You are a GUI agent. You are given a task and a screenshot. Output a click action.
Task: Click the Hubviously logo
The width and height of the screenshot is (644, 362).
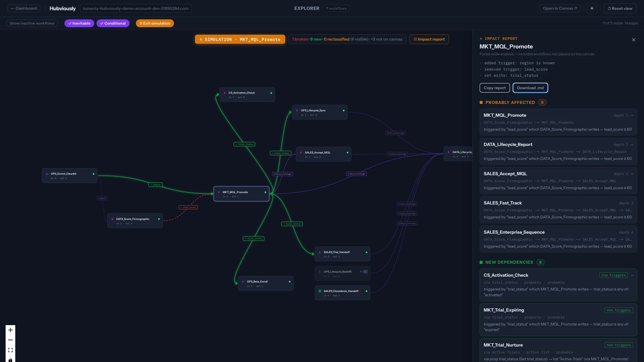coord(63,8)
